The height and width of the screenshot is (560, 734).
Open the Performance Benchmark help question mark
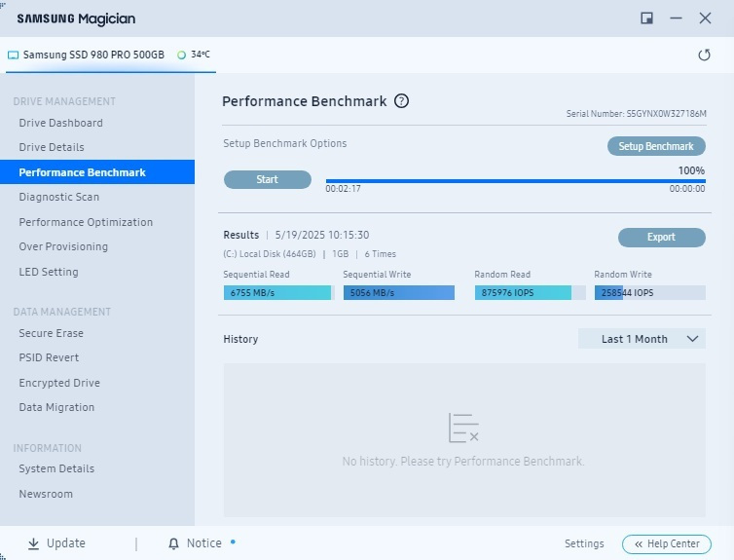[x=401, y=100]
